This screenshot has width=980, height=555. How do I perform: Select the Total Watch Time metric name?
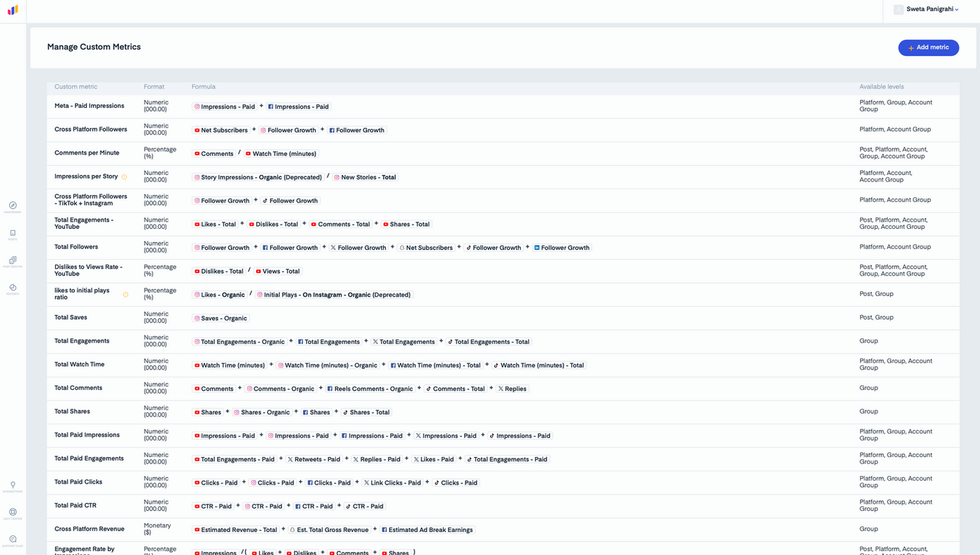80,365
